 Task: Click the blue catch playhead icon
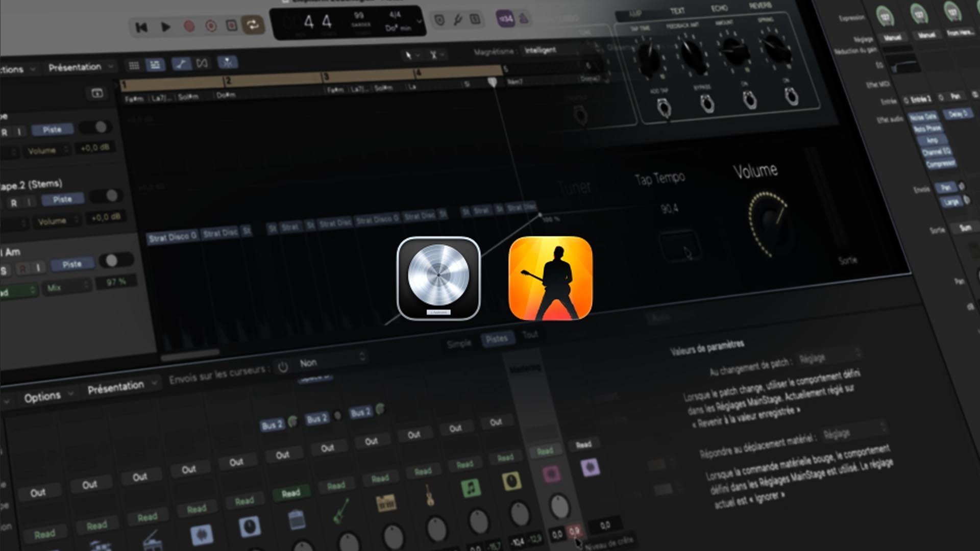pos(227,62)
